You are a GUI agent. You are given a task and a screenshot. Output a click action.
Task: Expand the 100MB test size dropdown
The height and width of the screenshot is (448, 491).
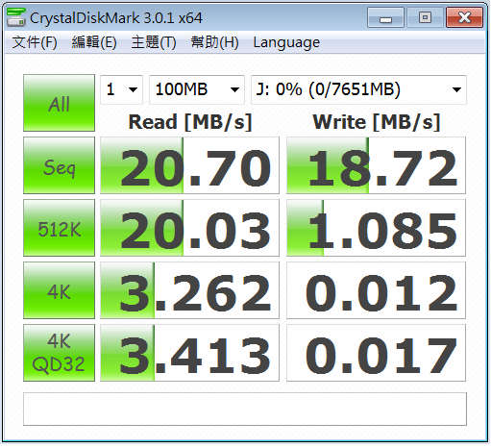197,89
